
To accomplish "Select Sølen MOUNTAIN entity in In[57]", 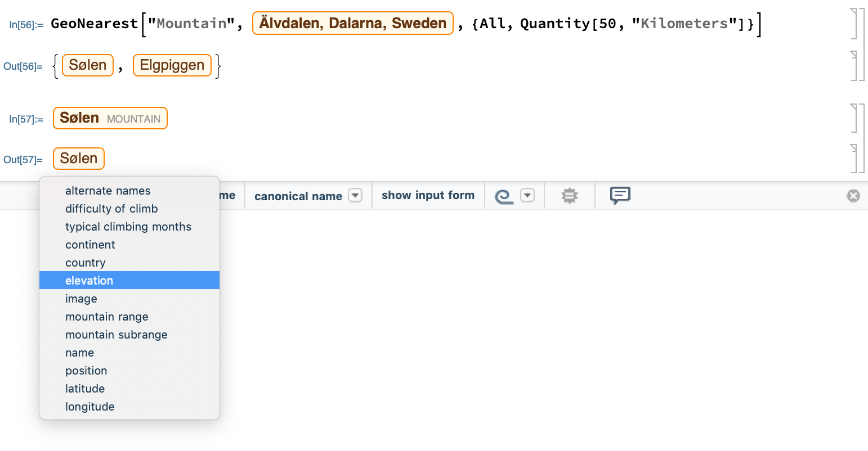I will pos(110,118).
